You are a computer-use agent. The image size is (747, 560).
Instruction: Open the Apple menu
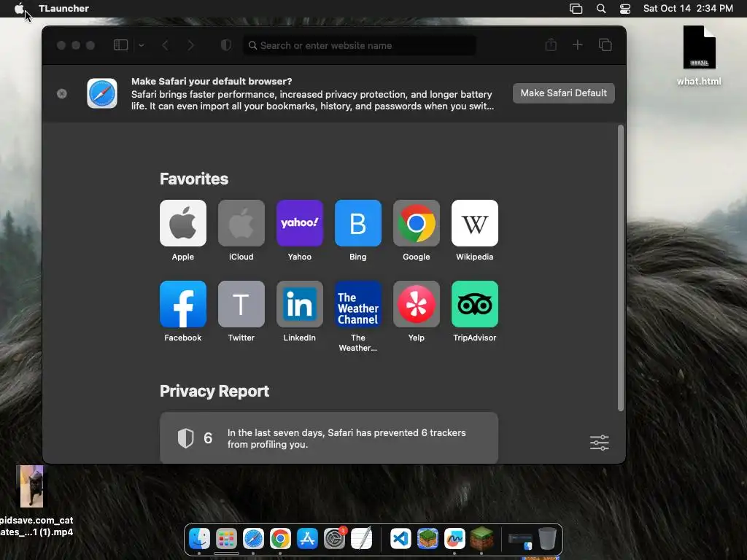20,8
